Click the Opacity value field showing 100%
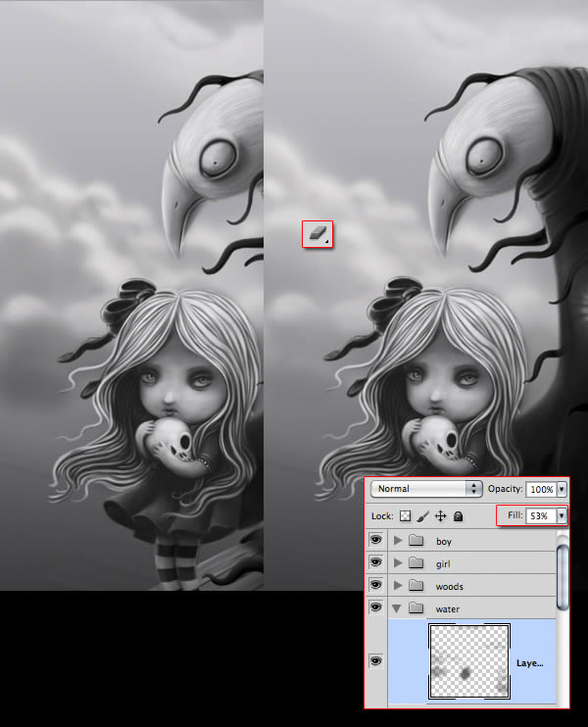Image resolution: width=588 pixels, height=727 pixels. (541, 489)
